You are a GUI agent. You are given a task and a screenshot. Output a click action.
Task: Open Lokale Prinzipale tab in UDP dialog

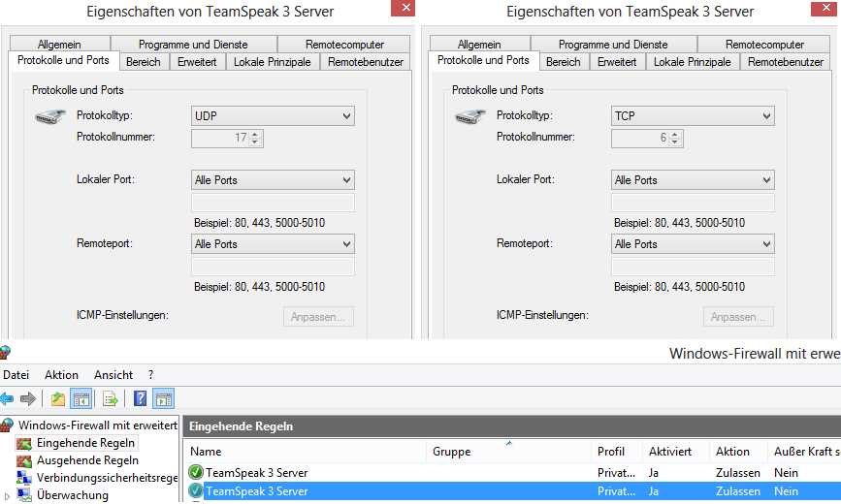[273, 62]
